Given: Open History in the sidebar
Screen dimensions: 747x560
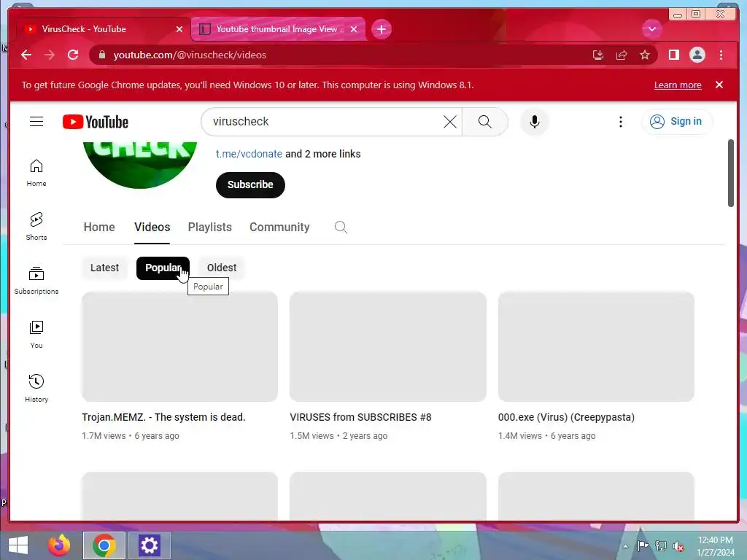Looking at the screenshot, I should coord(36,388).
